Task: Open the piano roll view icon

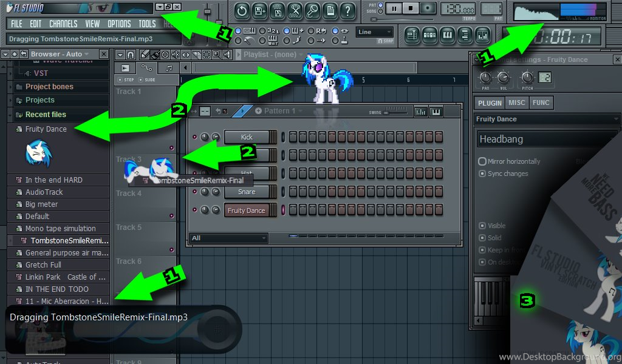Action: coord(447,35)
